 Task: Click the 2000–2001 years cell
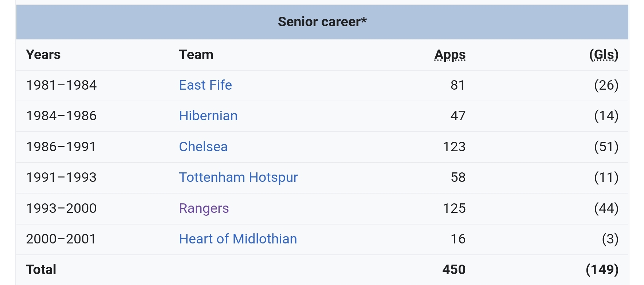[61, 239]
